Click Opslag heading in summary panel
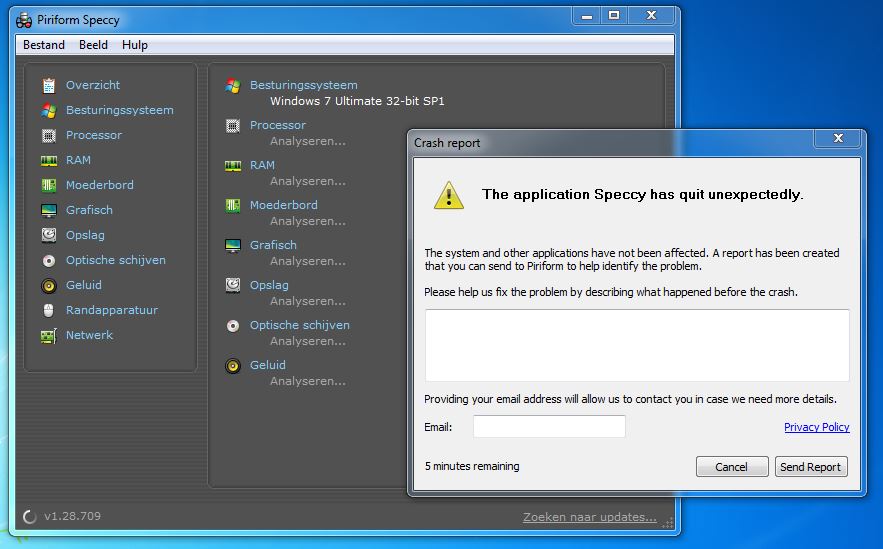The width and height of the screenshot is (883, 549). coord(269,285)
